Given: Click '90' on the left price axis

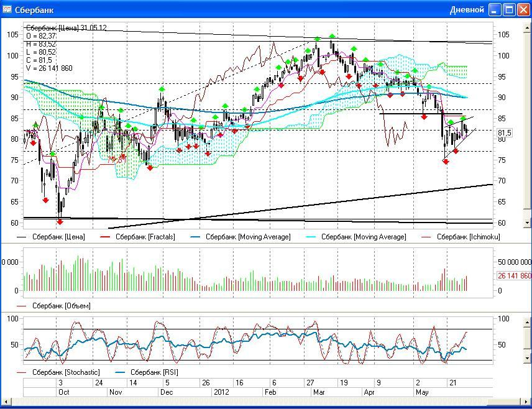Looking at the screenshot, I should (14, 98).
